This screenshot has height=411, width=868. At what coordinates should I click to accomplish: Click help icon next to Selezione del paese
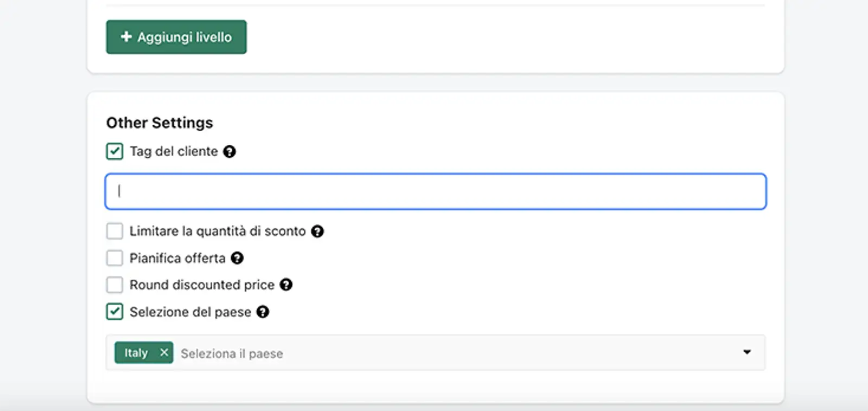[263, 312]
